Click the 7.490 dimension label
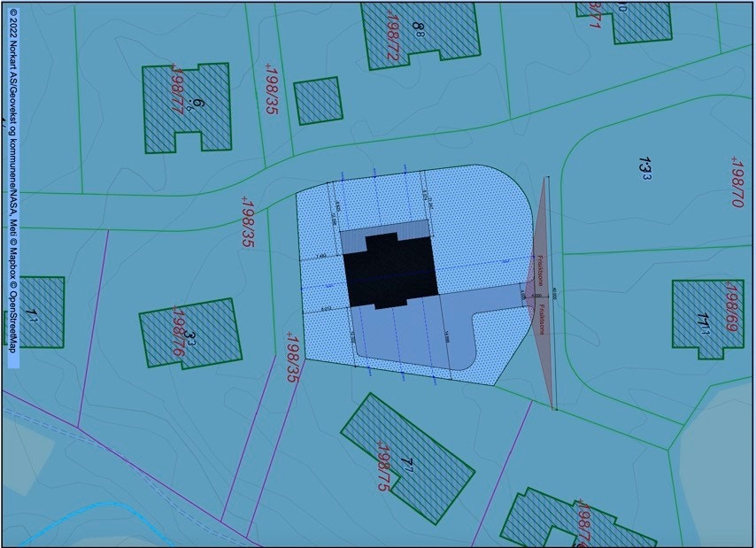 pos(320,257)
